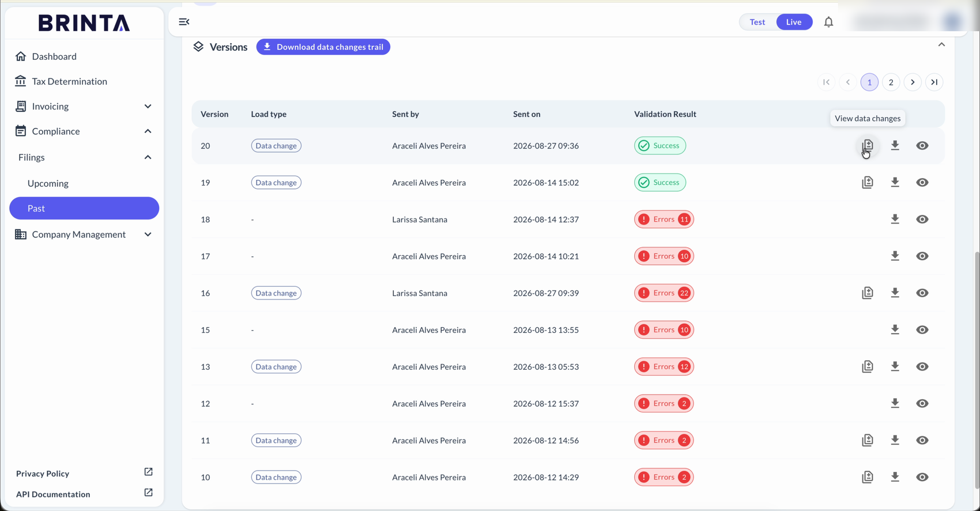View data changes for version 16

[868, 293]
